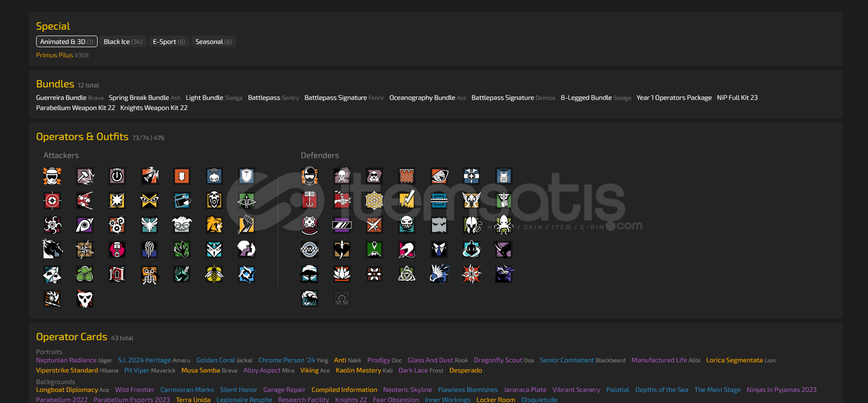
Task: Select the Dokkaebi goblin glasses icon
Action: [182, 225]
